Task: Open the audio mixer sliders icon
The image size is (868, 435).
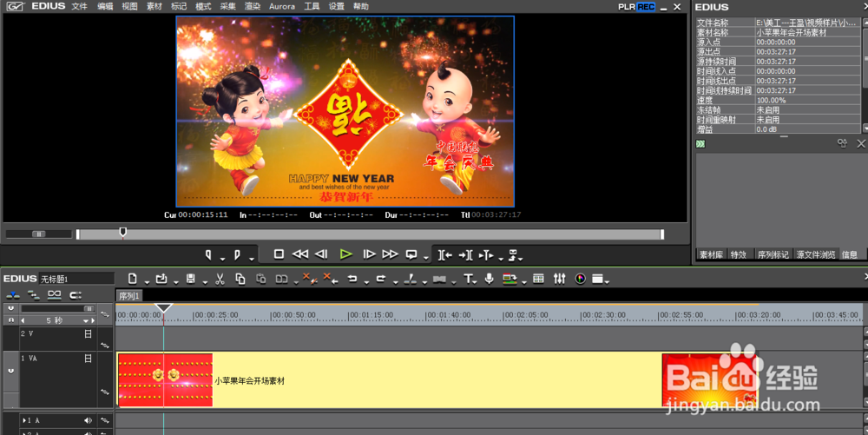Action: [559, 279]
